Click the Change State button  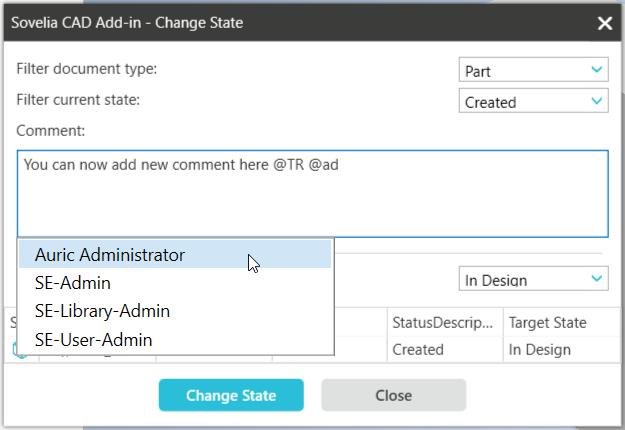pos(231,395)
